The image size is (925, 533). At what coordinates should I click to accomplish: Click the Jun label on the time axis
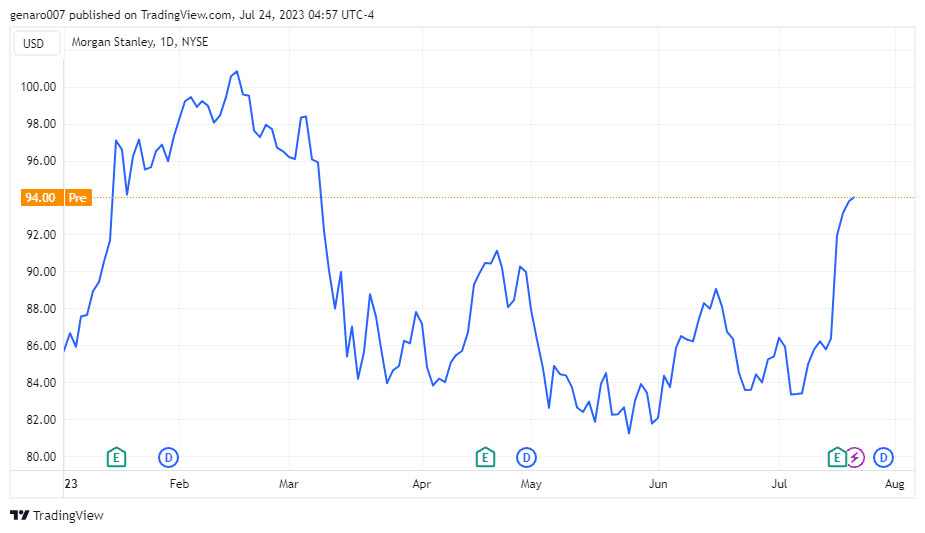click(x=658, y=484)
